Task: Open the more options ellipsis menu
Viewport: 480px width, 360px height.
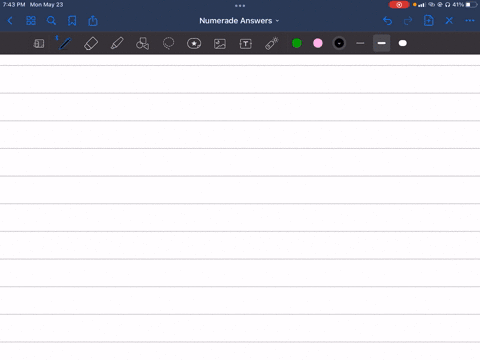Action: pos(470,21)
